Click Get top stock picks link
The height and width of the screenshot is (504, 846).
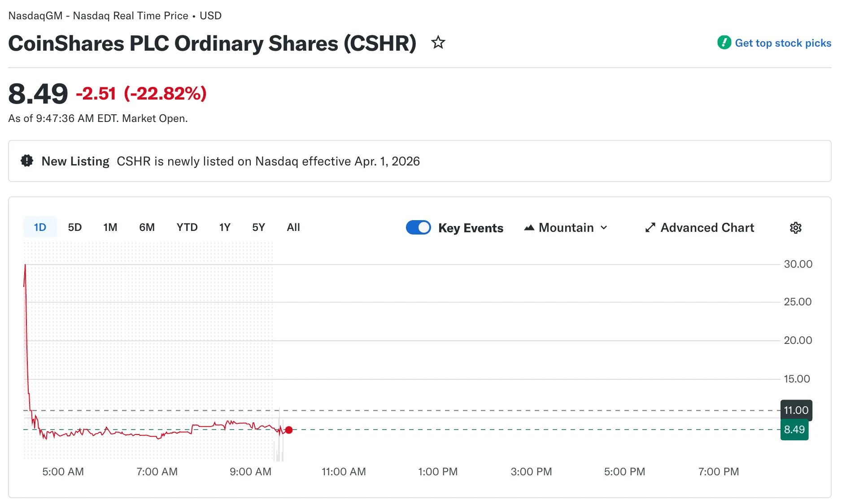click(783, 43)
